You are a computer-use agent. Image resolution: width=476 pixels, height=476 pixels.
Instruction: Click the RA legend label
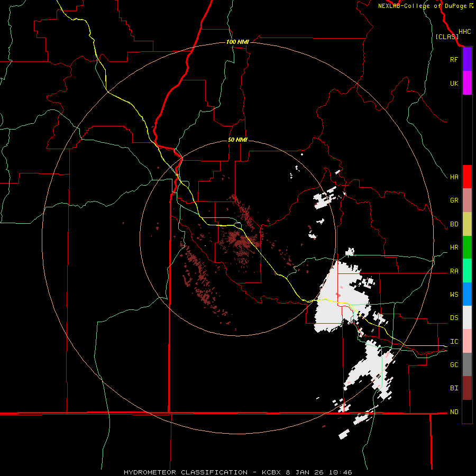coord(454,271)
